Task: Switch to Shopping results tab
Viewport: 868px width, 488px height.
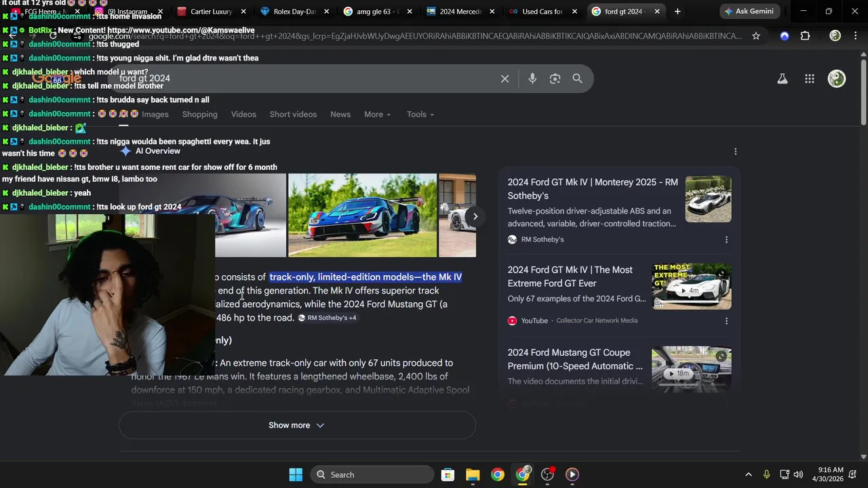Action: point(199,115)
